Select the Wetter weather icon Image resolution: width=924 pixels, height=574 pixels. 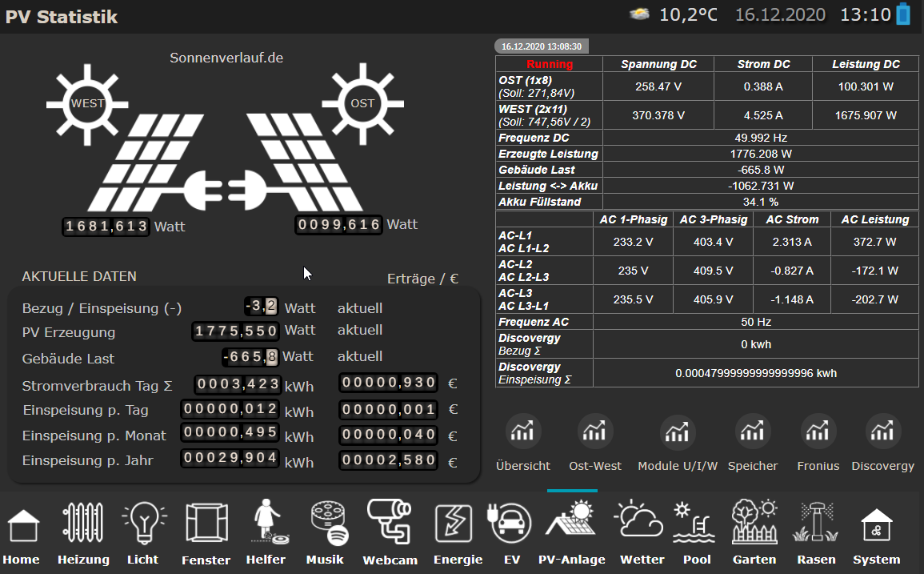tap(642, 524)
